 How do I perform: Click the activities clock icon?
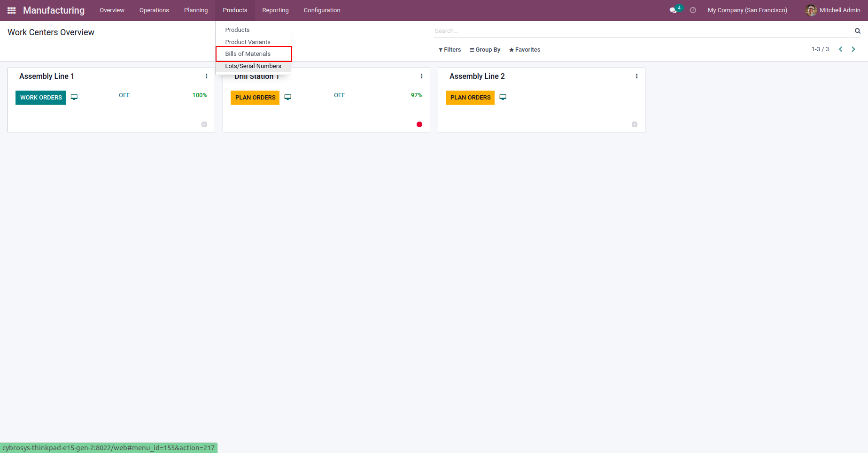click(693, 10)
